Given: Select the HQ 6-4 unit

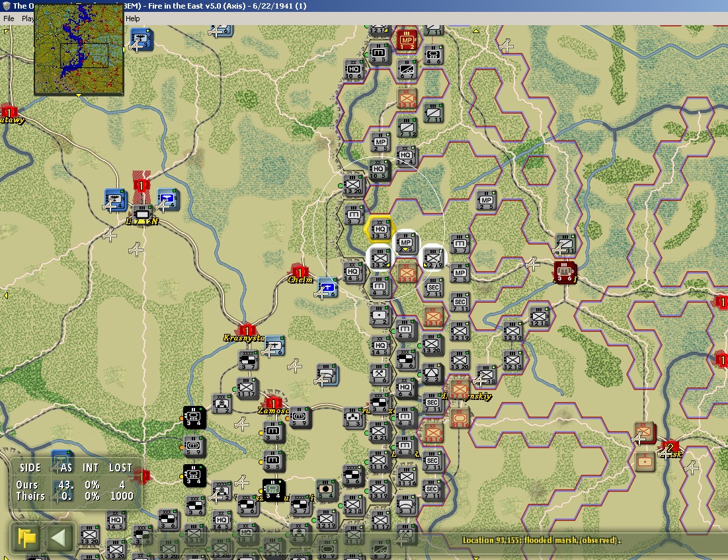Looking at the screenshot, I should [x=405, y=387].
